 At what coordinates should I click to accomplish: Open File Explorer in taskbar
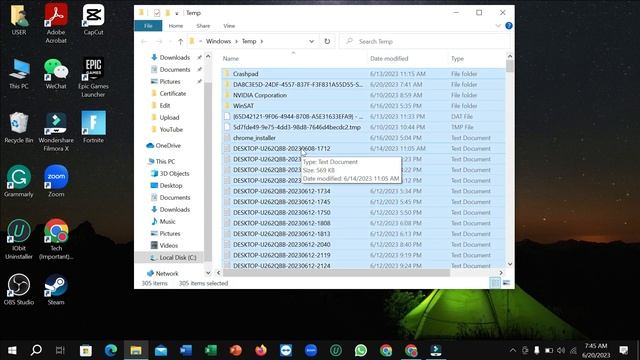[x=136, y=350]
